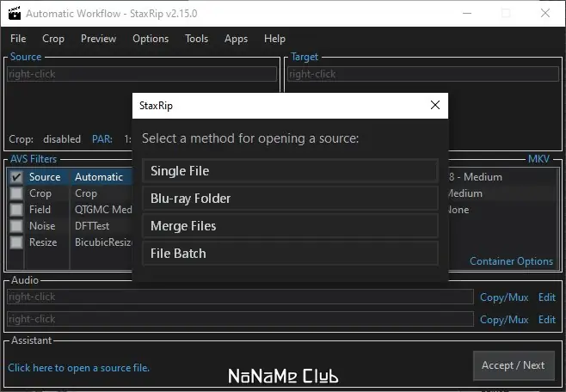Open the Help menu
This screenshot has height=392, width=566.
pyautogui.click(x=274, y=39)
